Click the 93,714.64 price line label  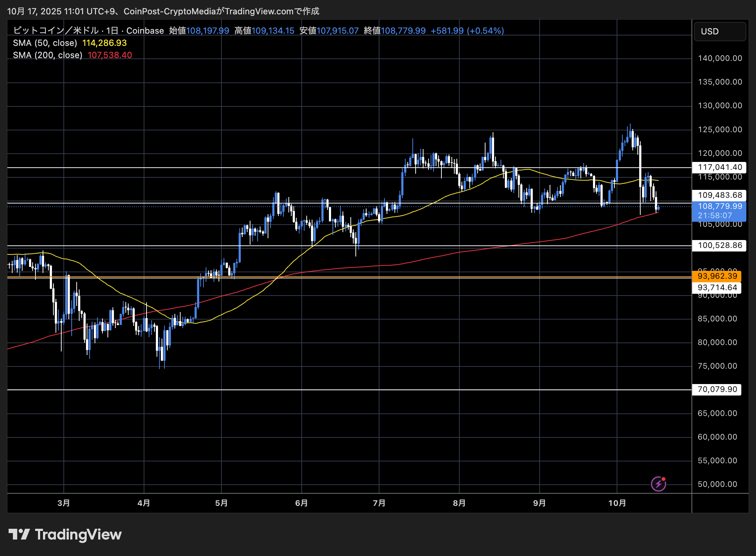[717, 288]
